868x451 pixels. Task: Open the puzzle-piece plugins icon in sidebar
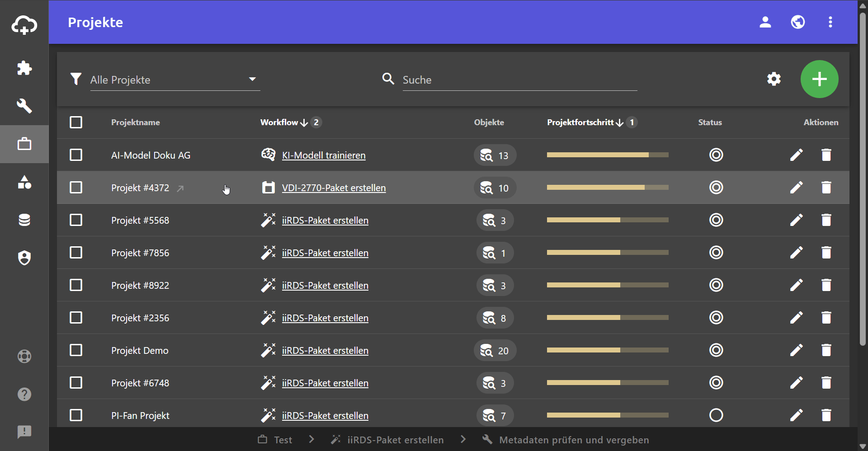point(24,68)
